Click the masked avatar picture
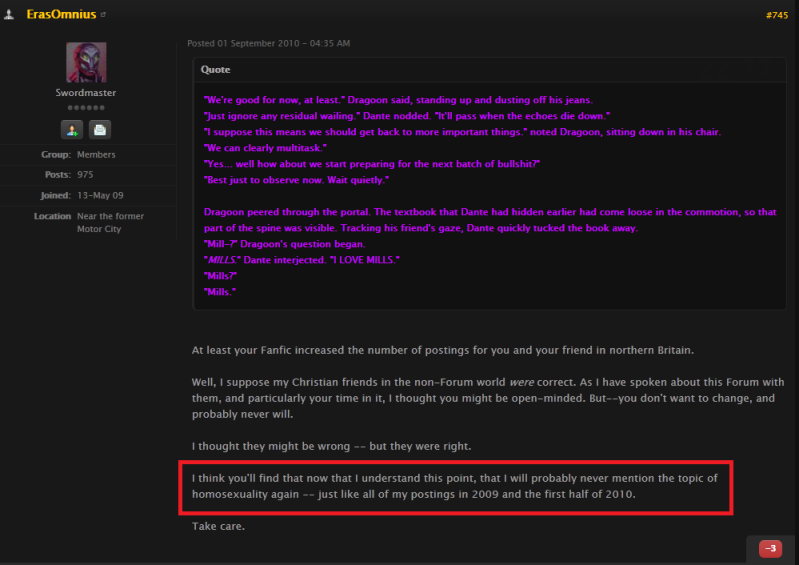This screenshot has height=565, width=799. [86, 62]
